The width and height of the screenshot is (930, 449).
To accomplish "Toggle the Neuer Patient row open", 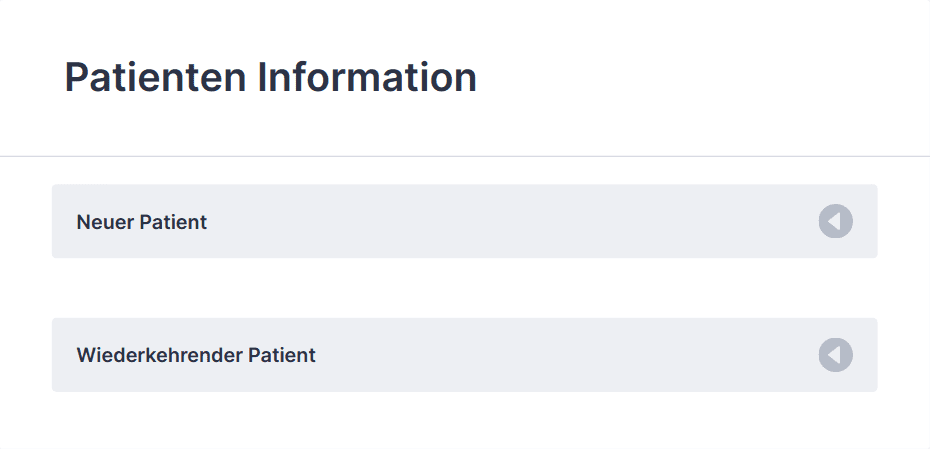I will [464, 221].
